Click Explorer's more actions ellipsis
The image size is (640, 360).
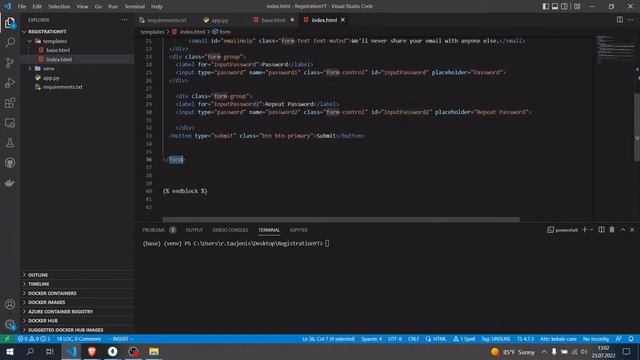(x=124, y=20)
